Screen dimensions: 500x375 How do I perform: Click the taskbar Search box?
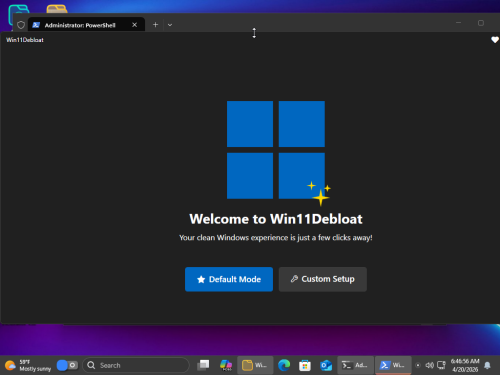[x=136, y=365]
